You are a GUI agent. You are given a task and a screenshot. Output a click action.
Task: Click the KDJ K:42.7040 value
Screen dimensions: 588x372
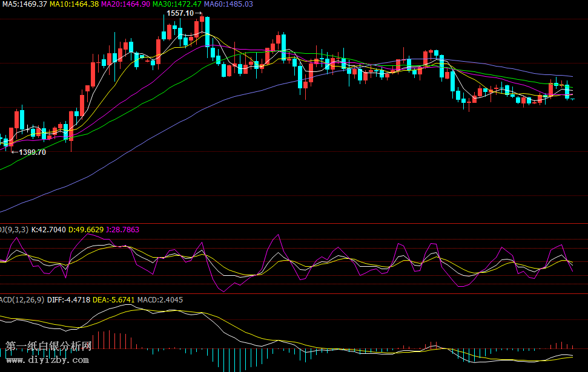click(x=48, y=230)
